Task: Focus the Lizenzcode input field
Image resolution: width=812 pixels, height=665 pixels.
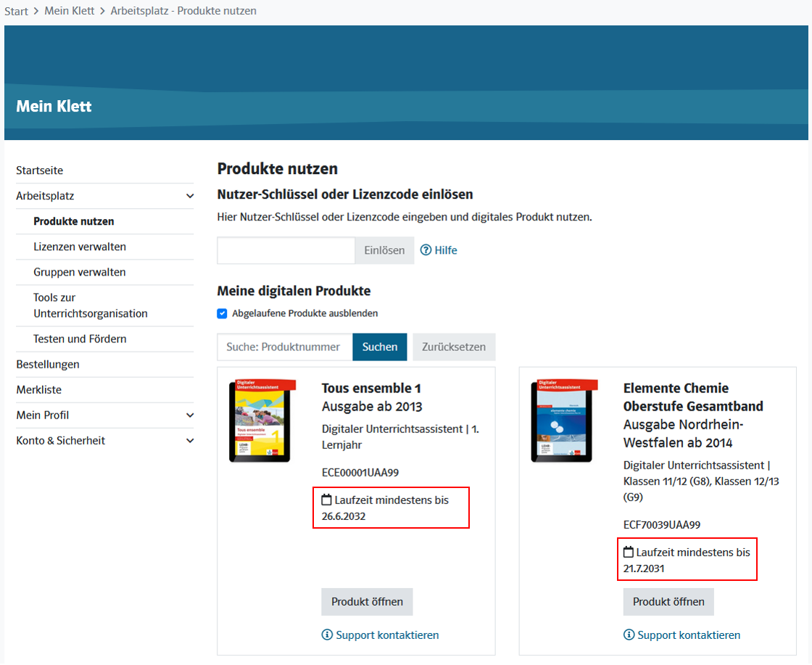Action: pos(286,250)
